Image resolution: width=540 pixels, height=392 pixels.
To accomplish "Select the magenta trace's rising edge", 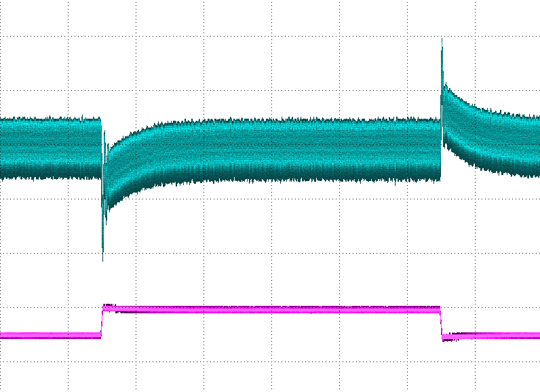I will 102,321.
